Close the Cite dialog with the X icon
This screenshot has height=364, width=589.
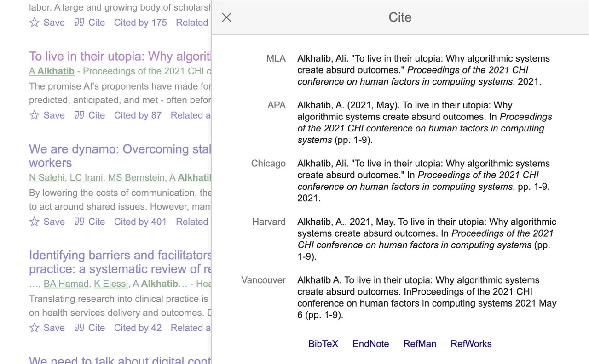[226, 17]
